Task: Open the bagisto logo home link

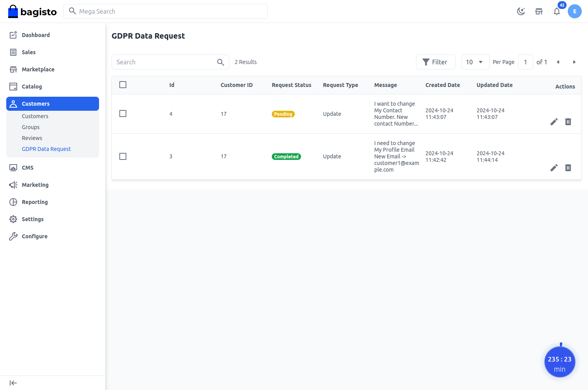Action: (x=32, y=12)
